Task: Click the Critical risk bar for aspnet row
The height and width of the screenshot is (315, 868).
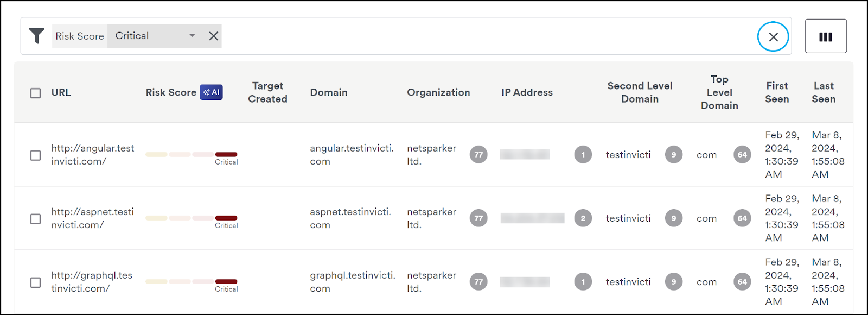Action: [226, 218]
